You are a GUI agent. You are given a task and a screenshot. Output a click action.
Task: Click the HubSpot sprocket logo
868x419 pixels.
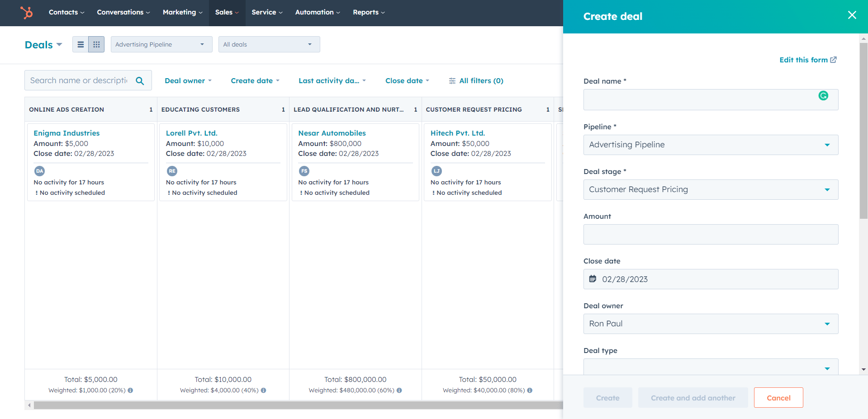click(27, 12)
